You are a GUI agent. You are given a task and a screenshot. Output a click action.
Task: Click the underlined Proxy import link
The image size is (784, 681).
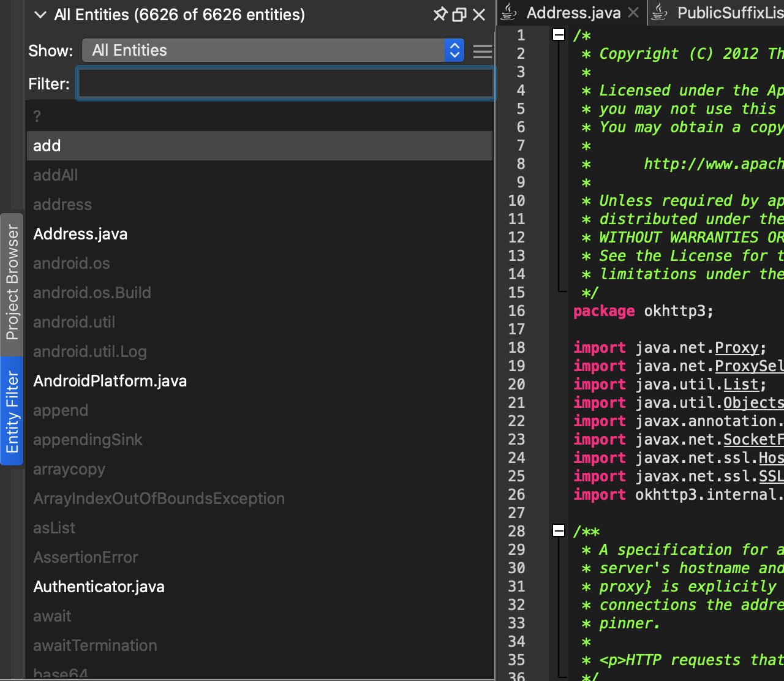[737, 348]
